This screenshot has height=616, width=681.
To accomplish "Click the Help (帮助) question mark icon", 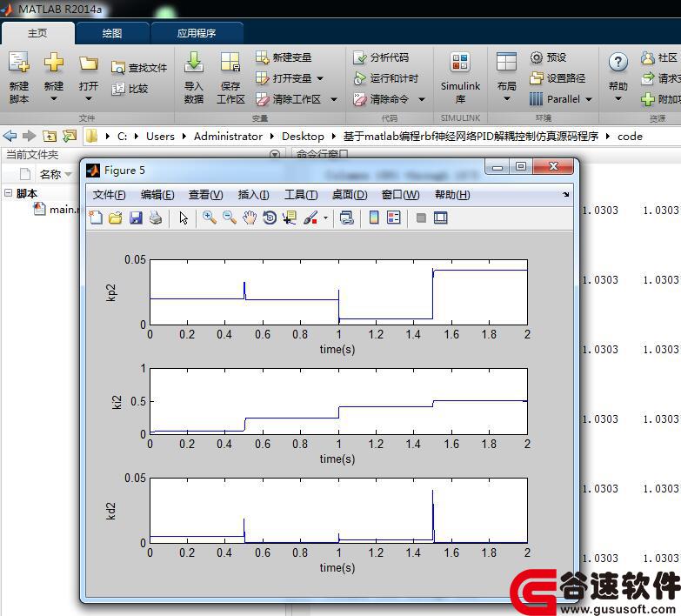I will [618, 63].
